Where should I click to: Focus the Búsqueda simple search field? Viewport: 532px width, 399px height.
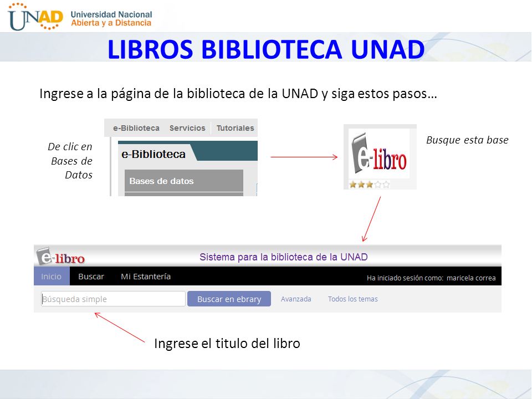tap(113, 299)
